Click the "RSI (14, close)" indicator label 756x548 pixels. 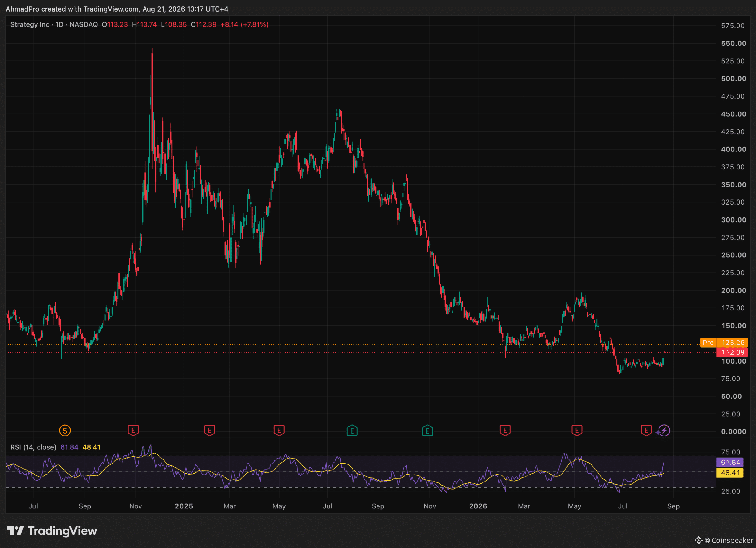33,447
